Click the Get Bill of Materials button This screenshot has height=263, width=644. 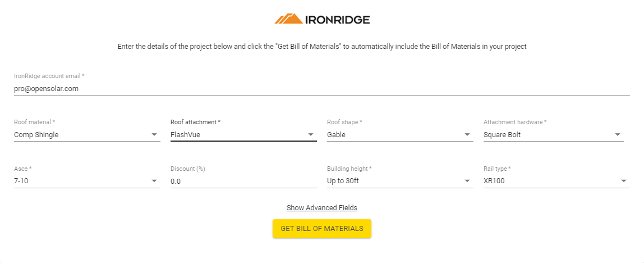322,228
